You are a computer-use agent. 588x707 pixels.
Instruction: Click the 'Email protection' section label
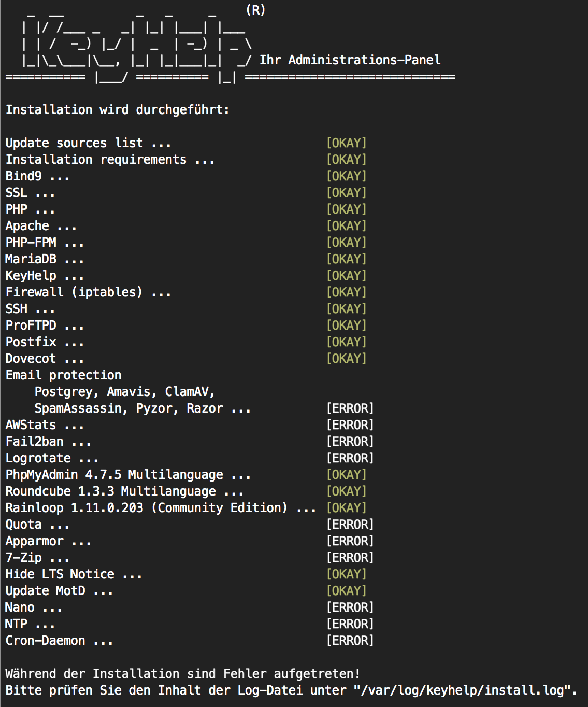pos(63,375)
